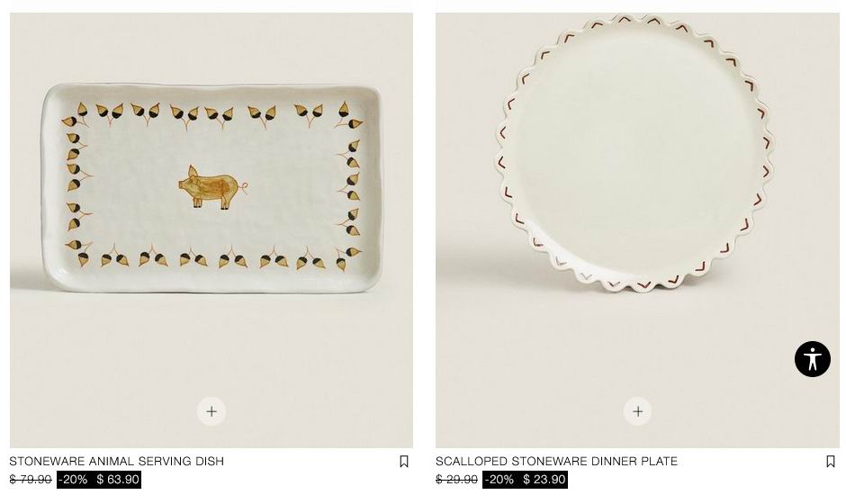
Task: Click the crossed-out $29.90 original price
Action: [x=456, y=479]
